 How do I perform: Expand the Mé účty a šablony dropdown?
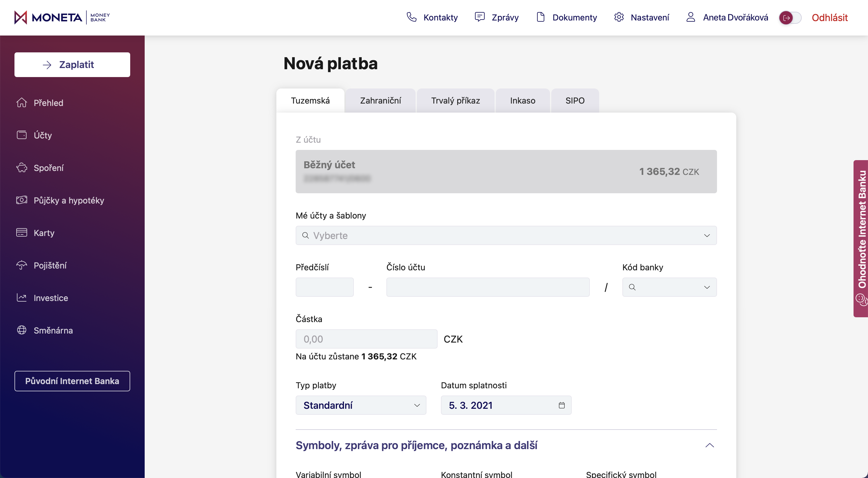706,236
